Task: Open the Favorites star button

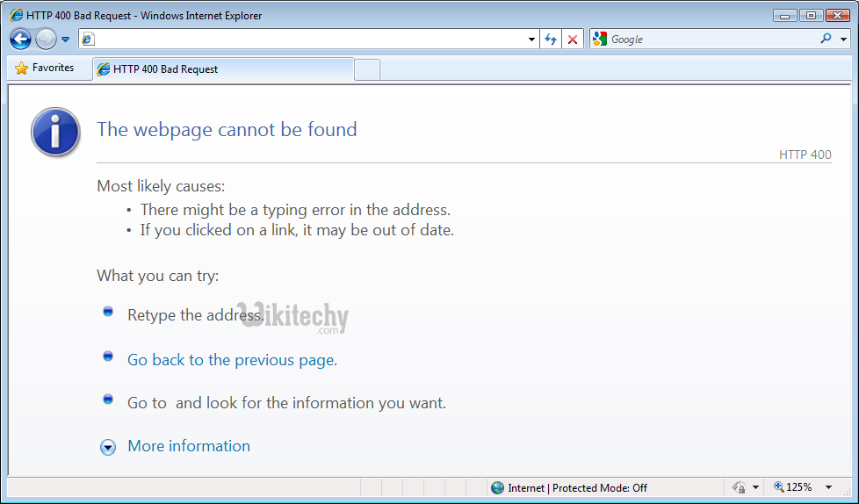Action: pos(46,68)
